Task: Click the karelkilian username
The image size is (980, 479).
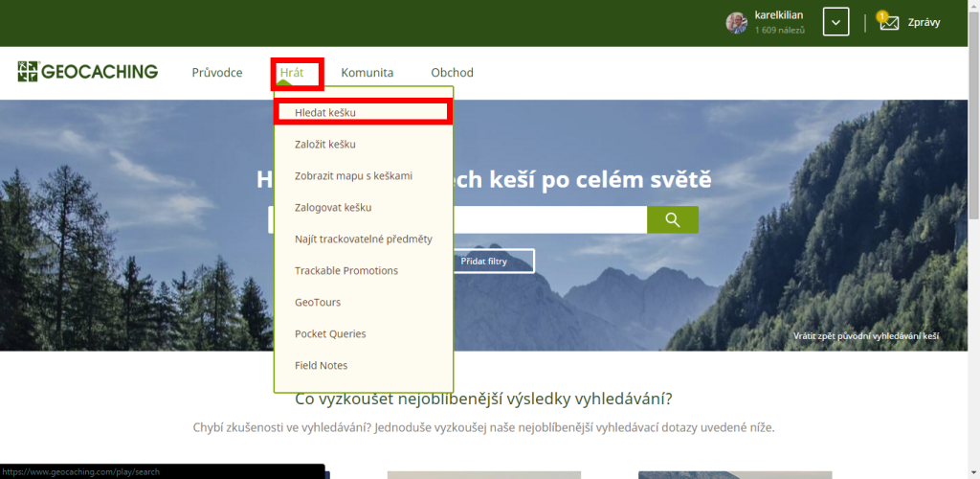Action: point(779,15)
